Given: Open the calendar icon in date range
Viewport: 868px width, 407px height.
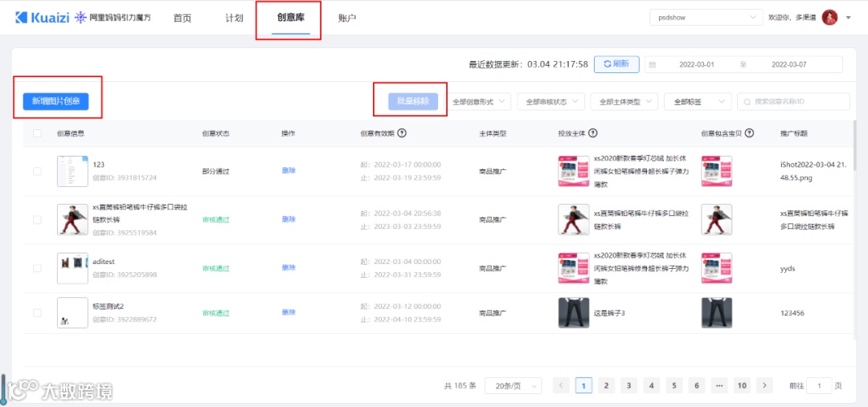Looking at the screenshot, I should click(653, 65).
